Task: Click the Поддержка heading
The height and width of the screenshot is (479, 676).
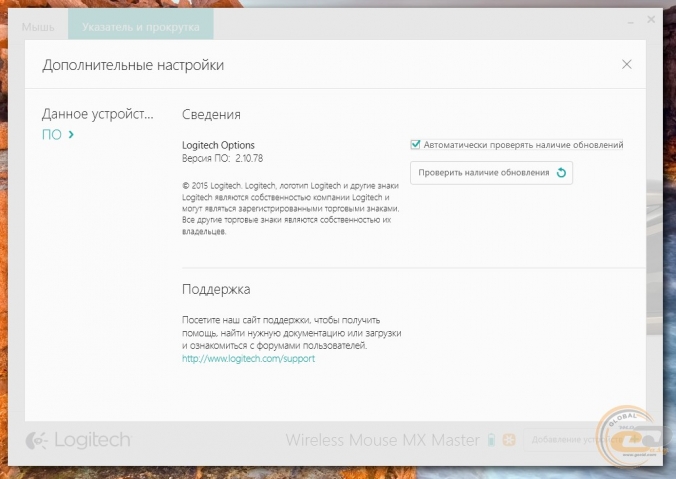Action: point(216,289)
